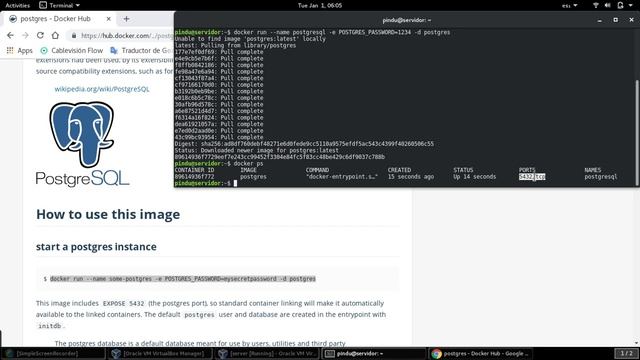Open the Activities overview
Viewport: 640px width, 360px height.
pyautogui.click(x=18, y=5)
